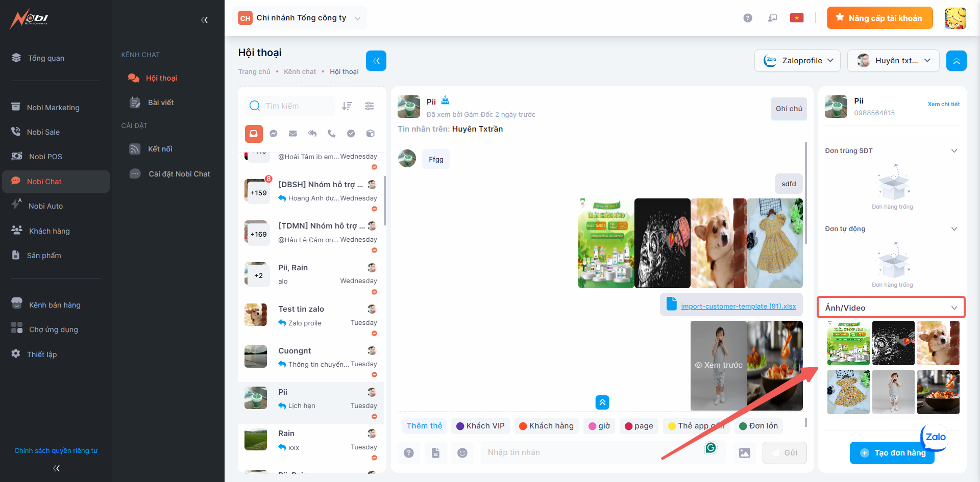
Task: Select Bài viết in Kênh Chat menu
Action: [x=161, y=103]
